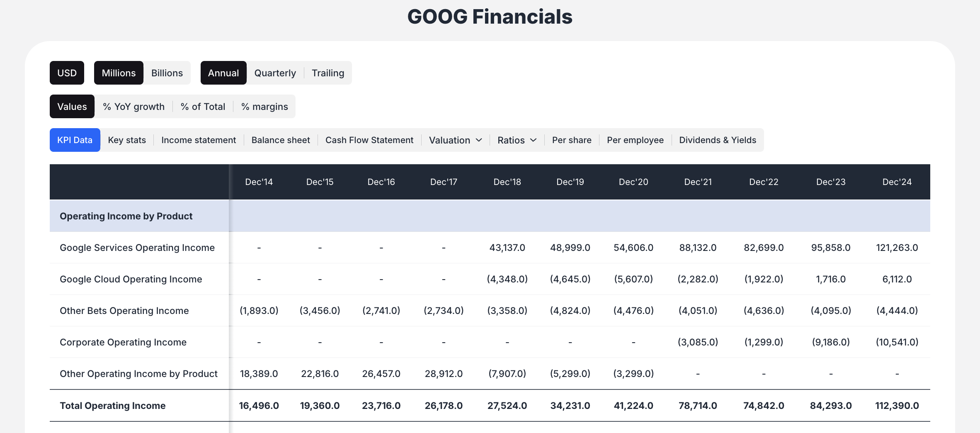
Task: Click the Total Operating Income row label
Action: point(112,405)
